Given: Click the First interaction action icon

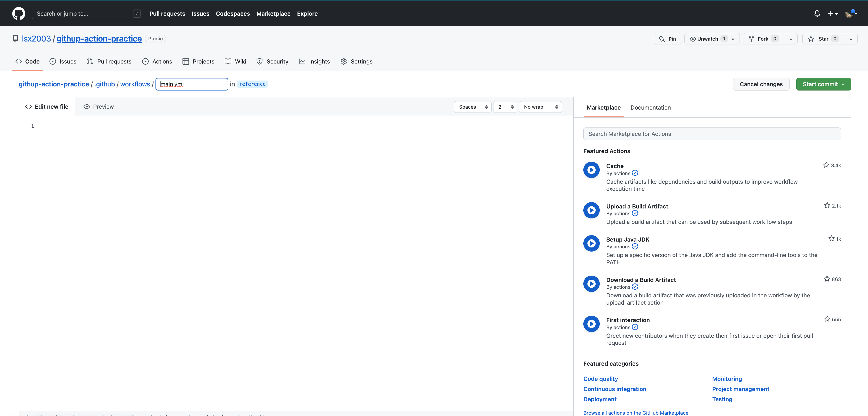Looking at the screenshot, I should (x=591, y=324).
